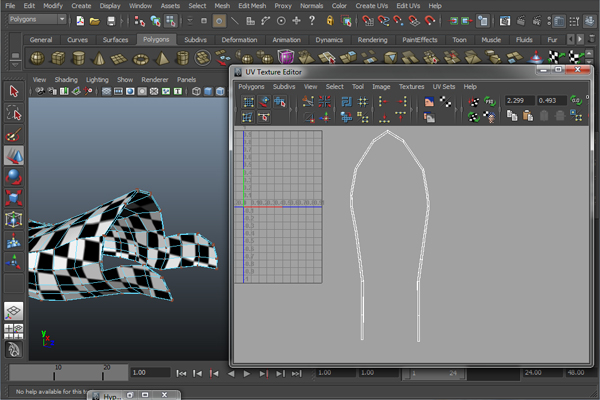Click UV lattice tool icon in UV editor

click(248, 102)
